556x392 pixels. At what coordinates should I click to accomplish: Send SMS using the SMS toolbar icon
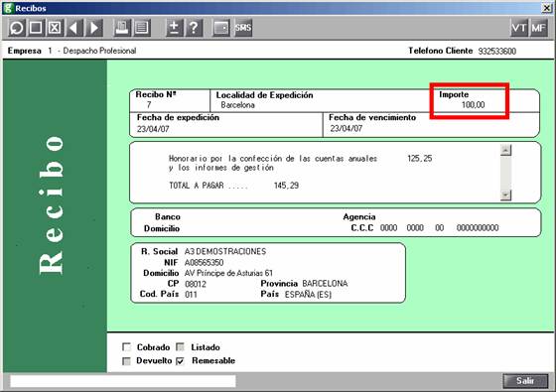coord(243,28)
